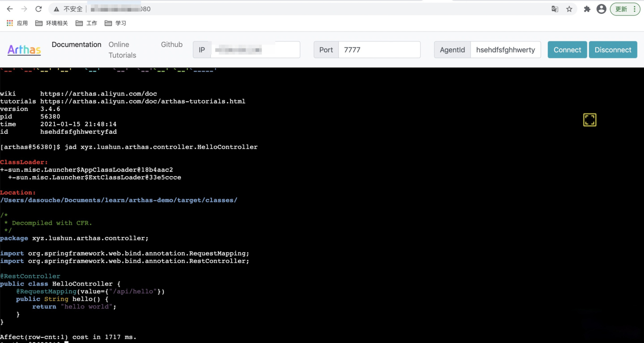
Task: Toggle terminal fullscreen with the yellow icon
Action: (x=590, y=120)
